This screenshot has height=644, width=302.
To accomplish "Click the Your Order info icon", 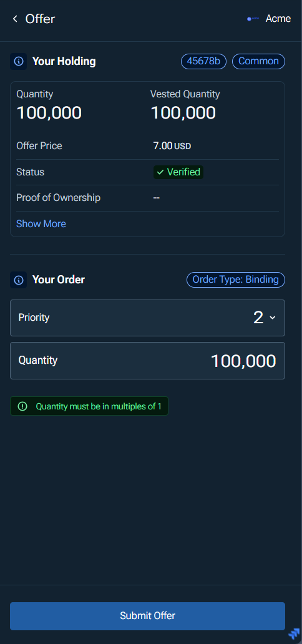I will pos(19,280).
